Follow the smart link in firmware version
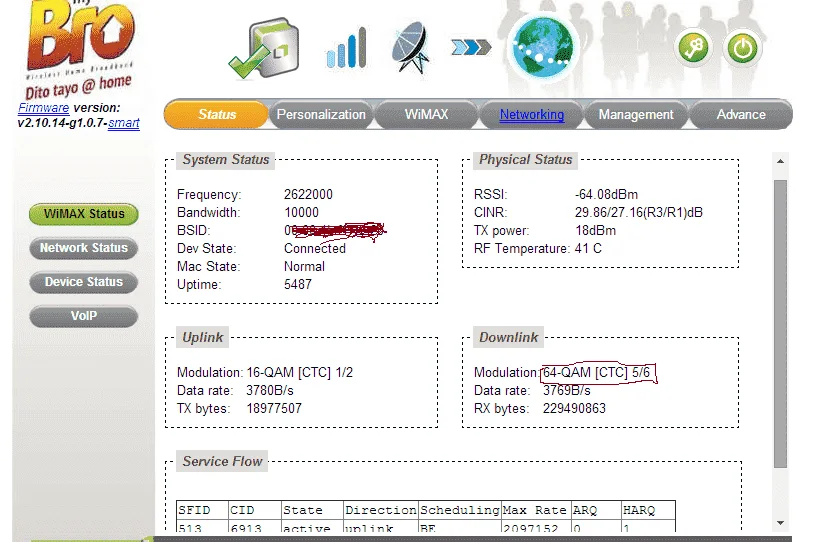The height and width of the screenshot is (542, 838). (123, 123)
